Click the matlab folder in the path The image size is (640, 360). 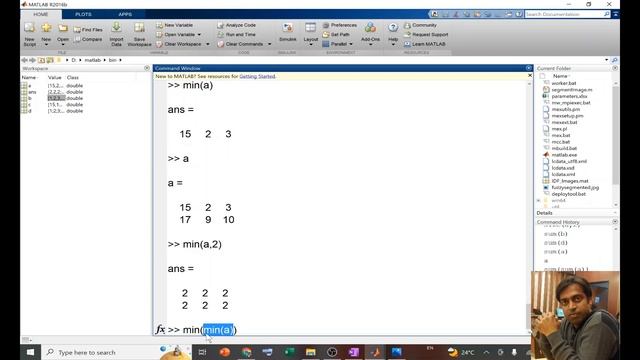click(92, 60)
